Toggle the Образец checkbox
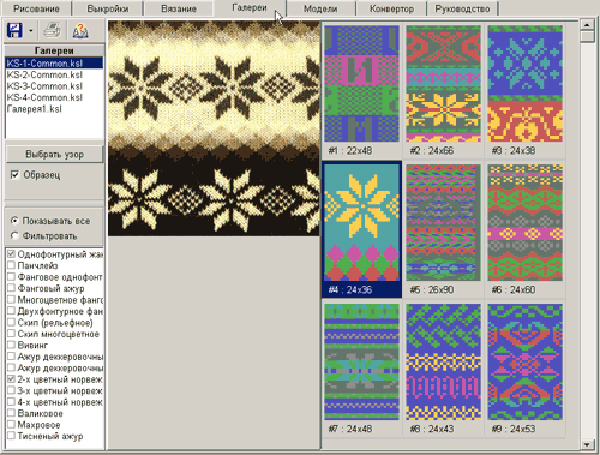The width and height of the screenshot is (600, 455). [x=14, y=175]
